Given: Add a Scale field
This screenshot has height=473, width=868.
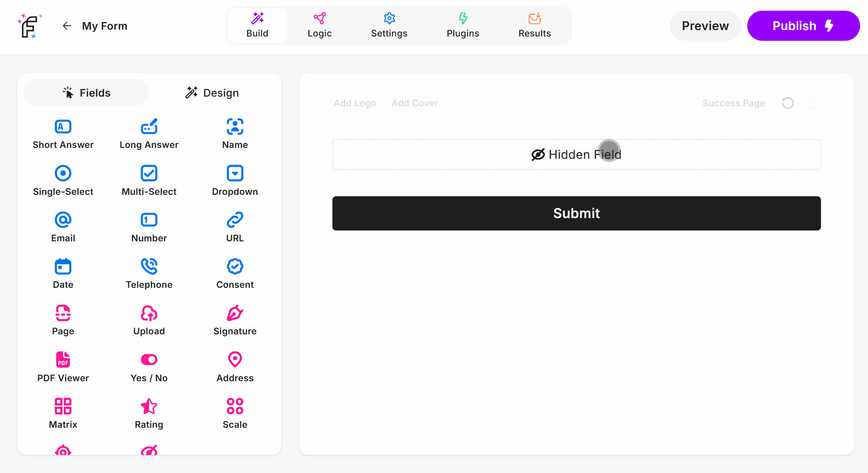Looking at the screenshot, I should (x=235, y=414).
